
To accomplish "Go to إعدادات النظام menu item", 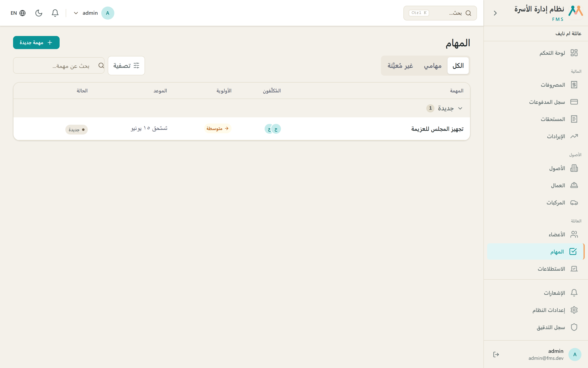I will [535, 310].
